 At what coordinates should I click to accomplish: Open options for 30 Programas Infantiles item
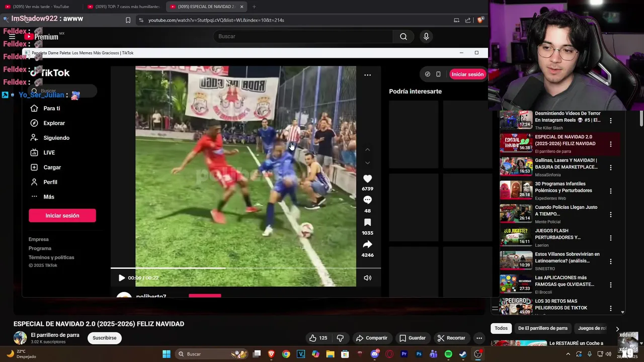611,191
